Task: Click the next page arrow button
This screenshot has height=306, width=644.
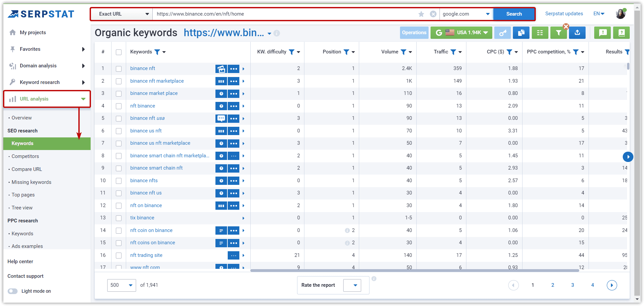Action: coord(612,285)
